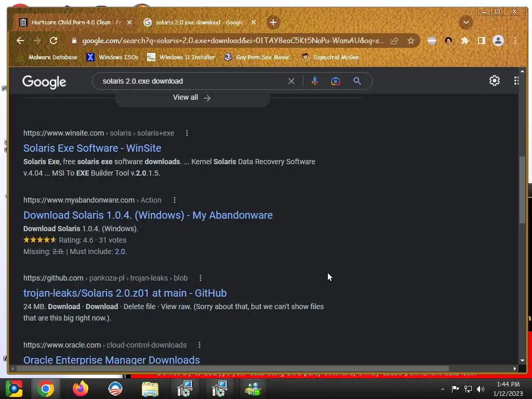This screenshot has width=532, height=399.
Task: Expand the tab search dropdown
Action: point(466,22)
